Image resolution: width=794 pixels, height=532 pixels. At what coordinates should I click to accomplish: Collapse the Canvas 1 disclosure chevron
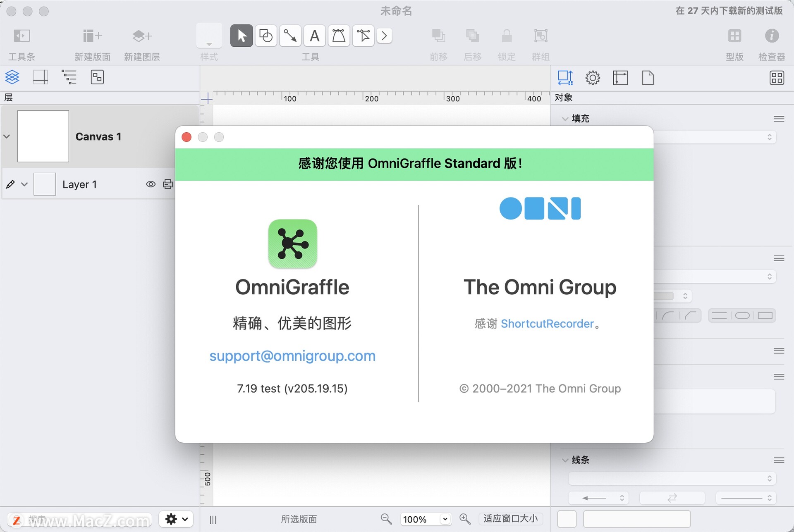click(x=7, y=136)
